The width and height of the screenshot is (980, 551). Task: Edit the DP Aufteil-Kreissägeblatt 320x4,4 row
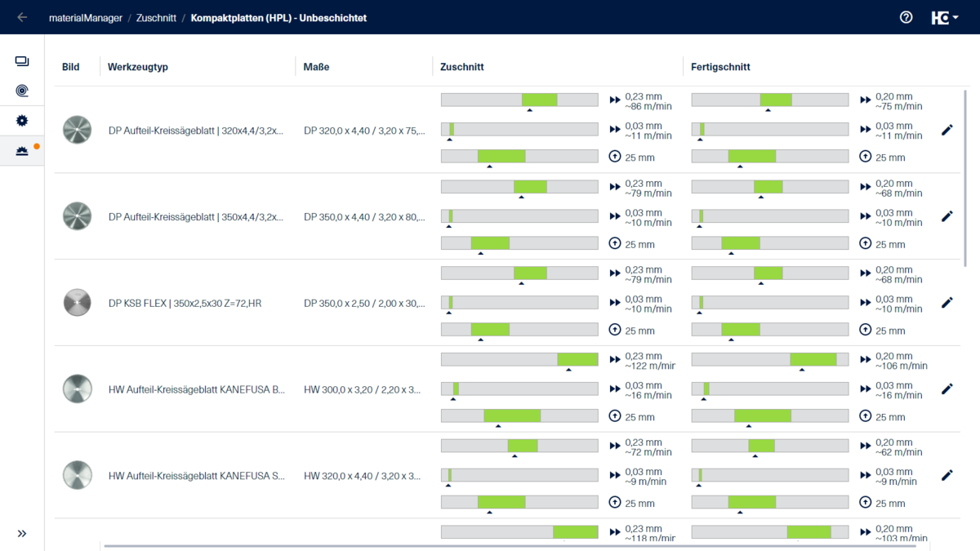tap(947, 130)
